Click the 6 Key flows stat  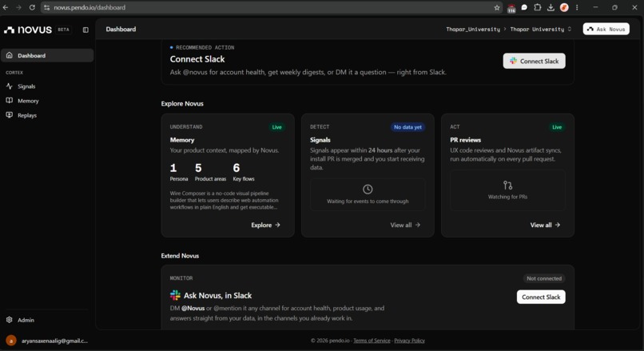point(244,172)
